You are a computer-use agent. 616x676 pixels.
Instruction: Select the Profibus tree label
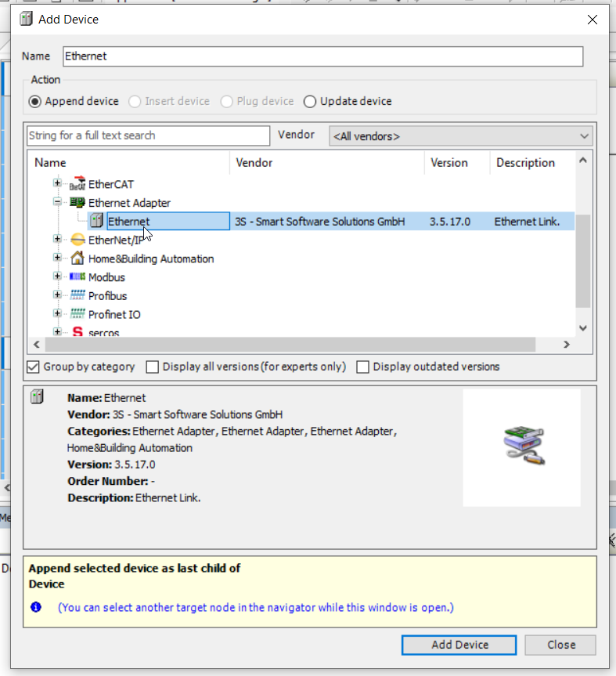(x=108, y=296)
